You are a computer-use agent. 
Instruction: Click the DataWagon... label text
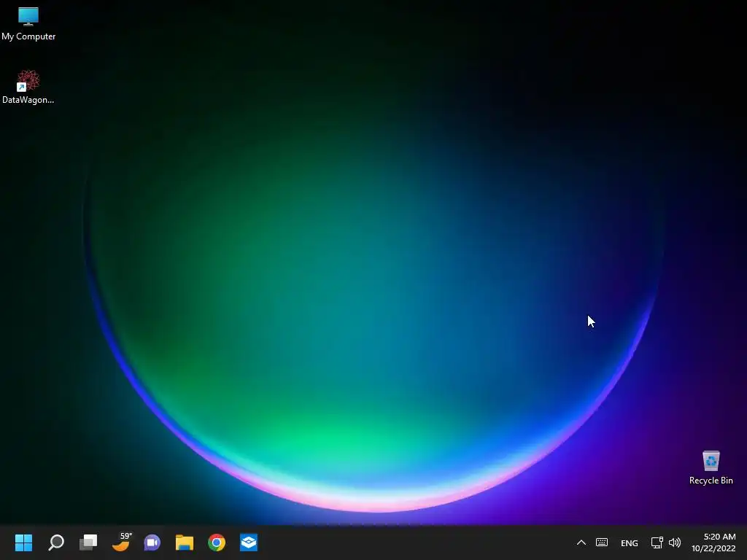pyautogui.click(x=28, y=100)
